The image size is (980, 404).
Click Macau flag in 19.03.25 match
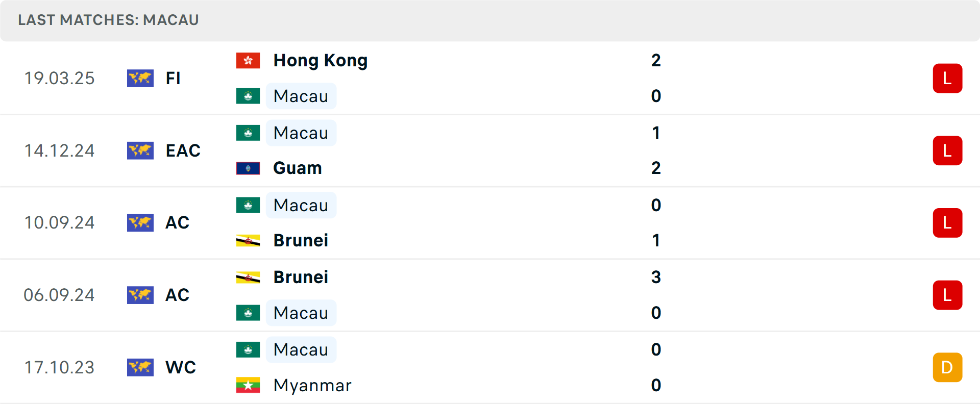[x=248, y=96]
